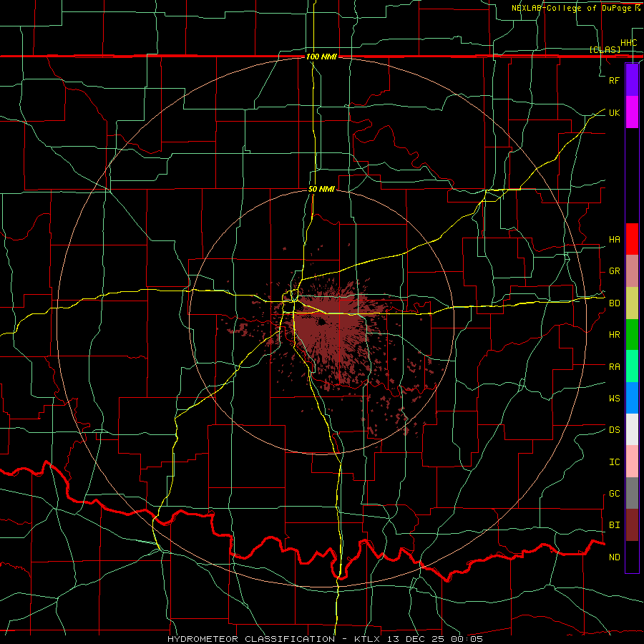
Task: Click the BD yellow legend swatch
Action: click(x=632, y=303)
